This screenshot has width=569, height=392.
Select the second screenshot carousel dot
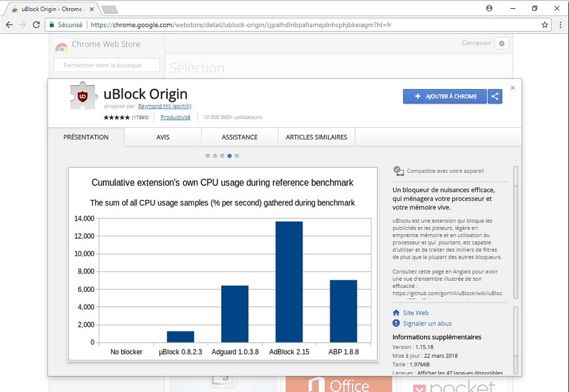tap(215, 156)
